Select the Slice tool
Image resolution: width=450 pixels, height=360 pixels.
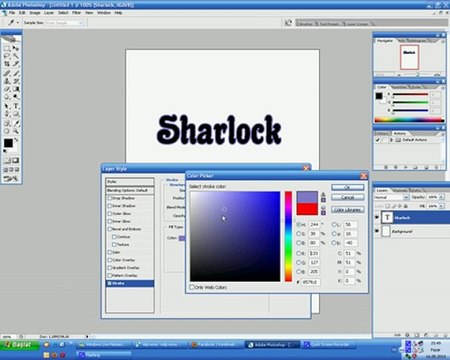click(16, 63)
